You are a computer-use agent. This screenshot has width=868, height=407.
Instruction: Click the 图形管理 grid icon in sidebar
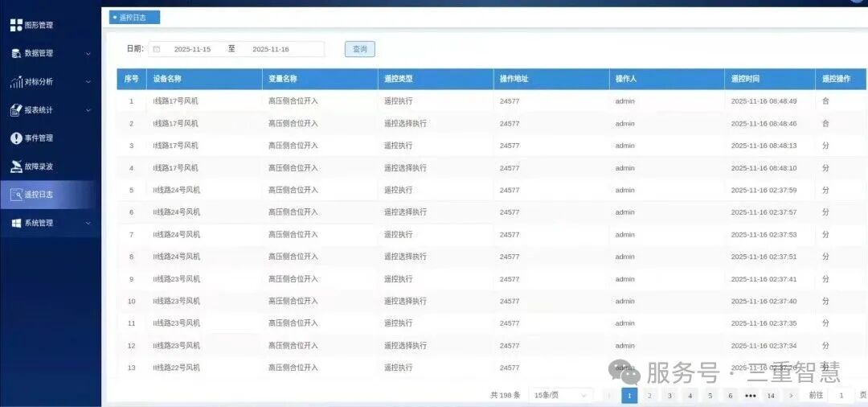coord(17,25)
